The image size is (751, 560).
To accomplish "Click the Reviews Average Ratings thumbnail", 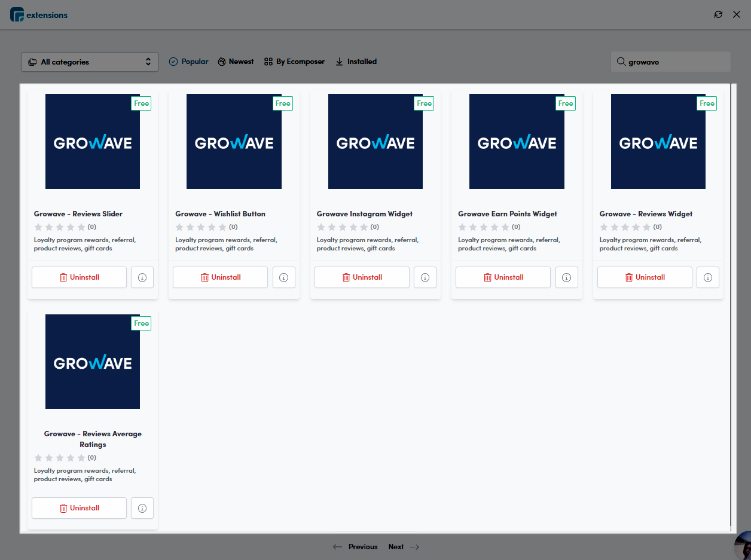I will click(x=93, y=362).
